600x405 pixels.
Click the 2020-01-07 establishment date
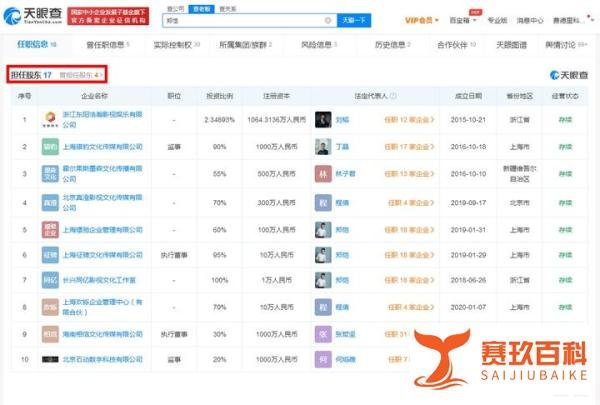[468, 307]
